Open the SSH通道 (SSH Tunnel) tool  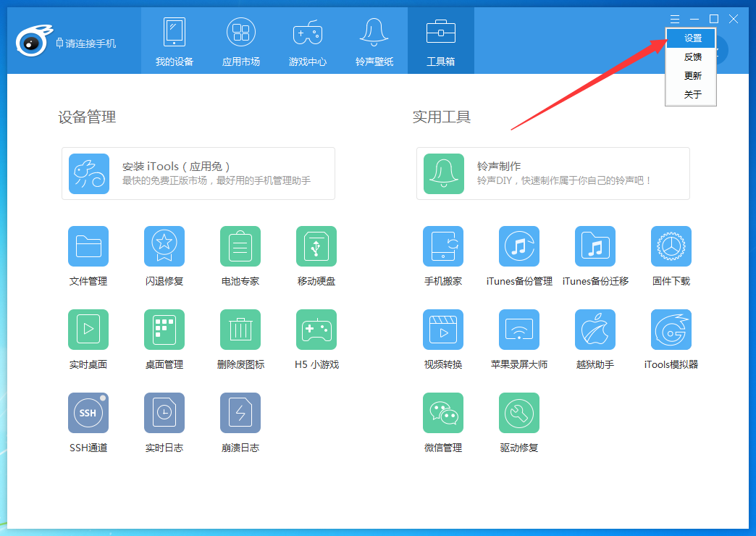pos(88,422)
